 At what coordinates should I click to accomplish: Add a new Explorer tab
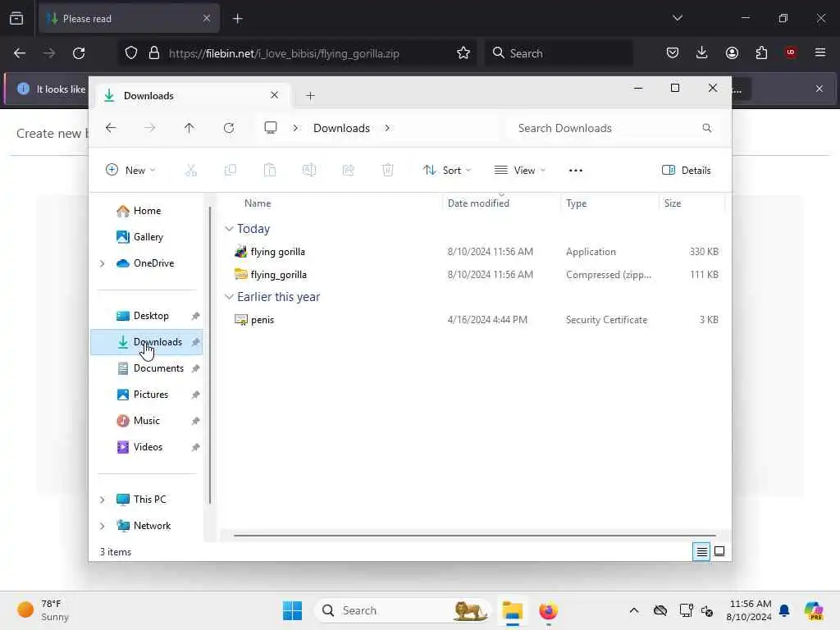coord(310,96)
